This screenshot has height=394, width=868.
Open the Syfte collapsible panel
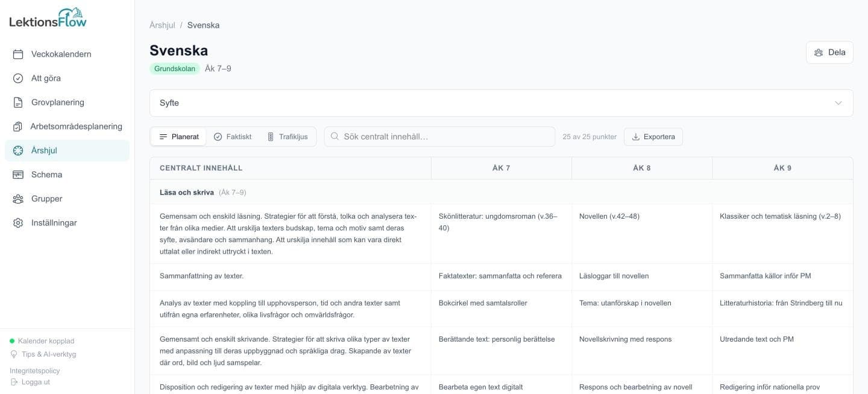click(x=502, y=103)
